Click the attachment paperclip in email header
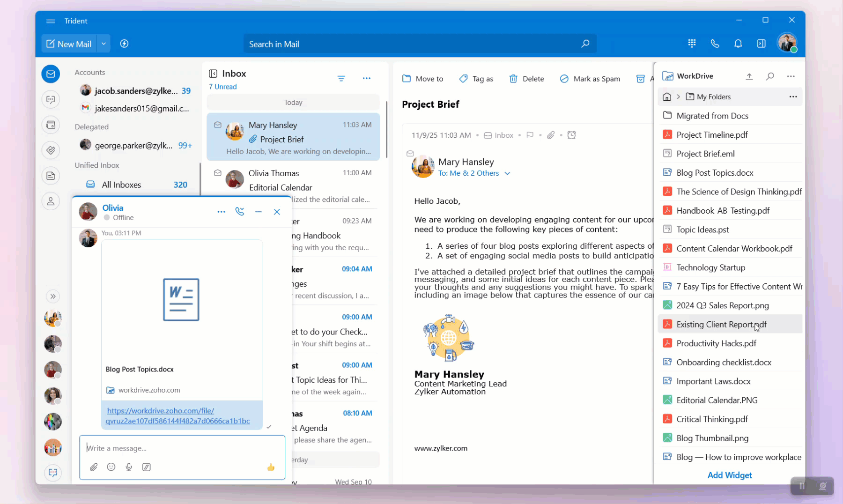 click(551, 135)
